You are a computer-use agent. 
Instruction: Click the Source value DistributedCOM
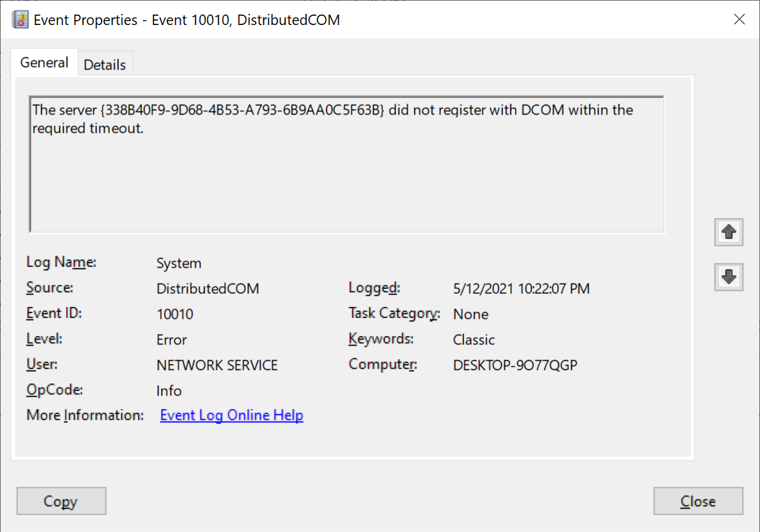tap(208, 289)
